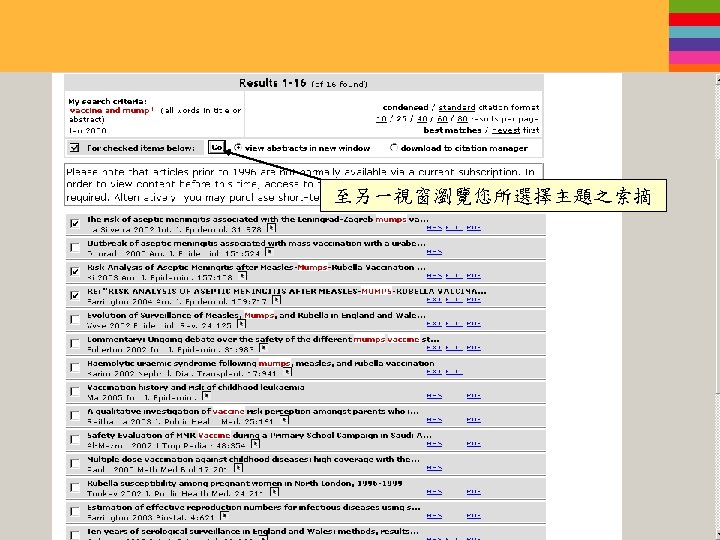720x540 pixels.
Task: Uncheck the 'RE: RISK ANALYSIS' article checkbox
Action: tap(75, 295)
